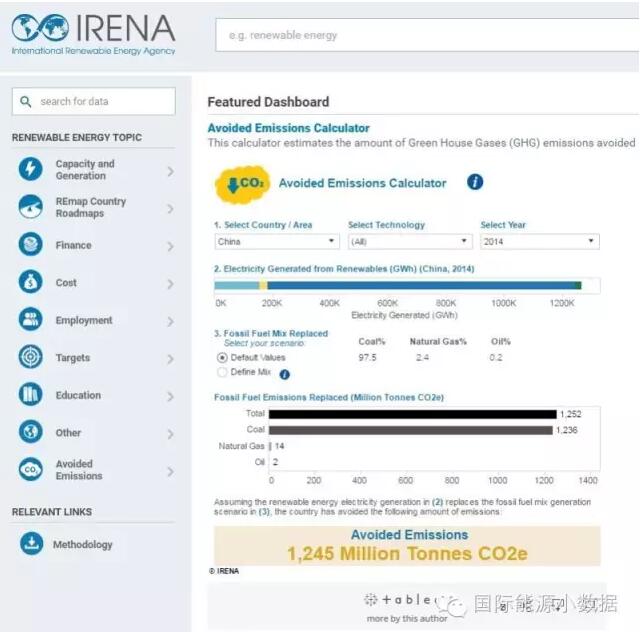Select the Targets bullseye icon
The width and height of the screenshot is (640, 632).
[x=31, y=358]
